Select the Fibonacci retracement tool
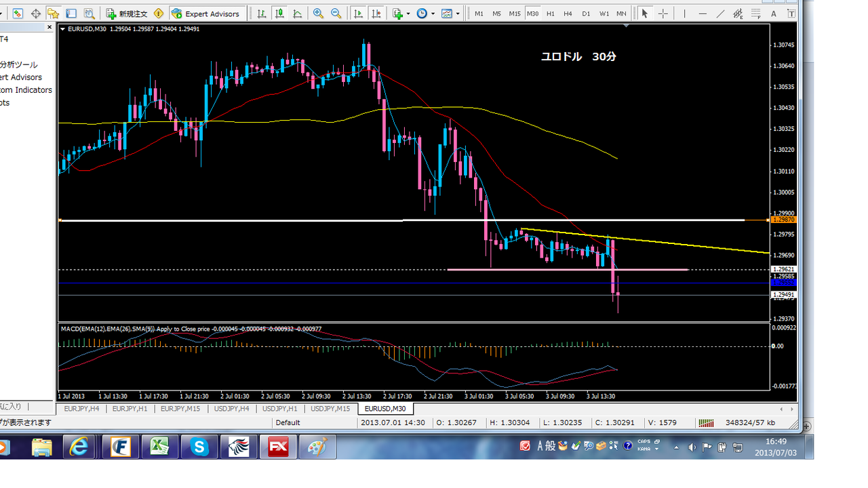The width and height of the screenshot is (868, 488). (755, 14)
